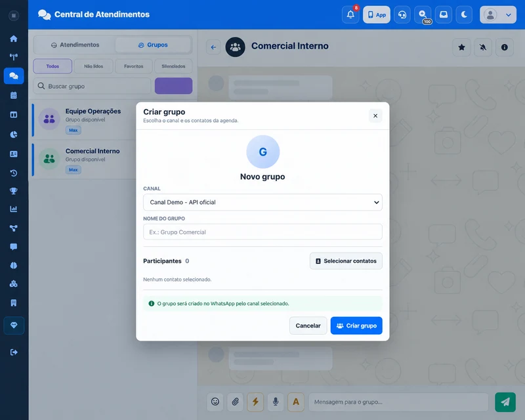
Task: Click Selecionar contatos button
Action: pos(346,261)
